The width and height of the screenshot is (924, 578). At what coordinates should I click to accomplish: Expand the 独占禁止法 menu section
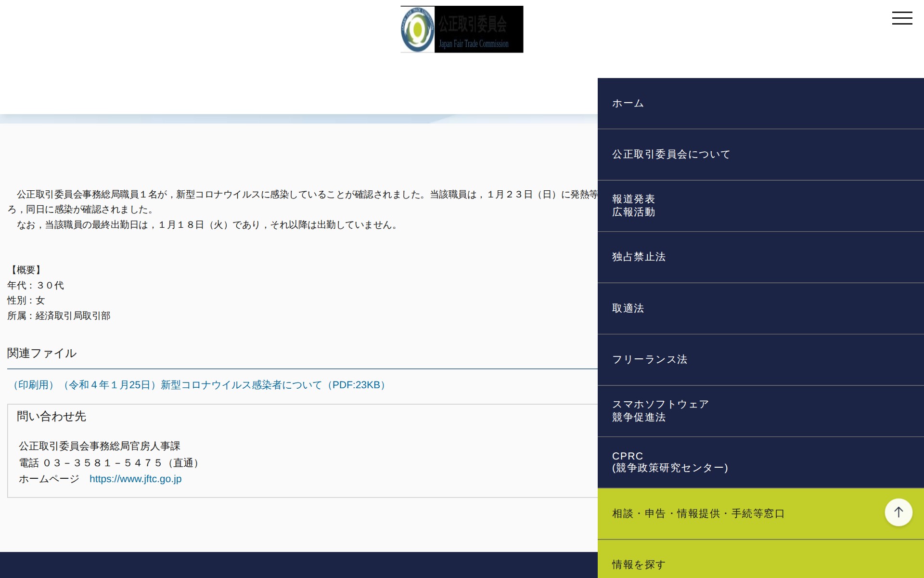coord(638,257)
